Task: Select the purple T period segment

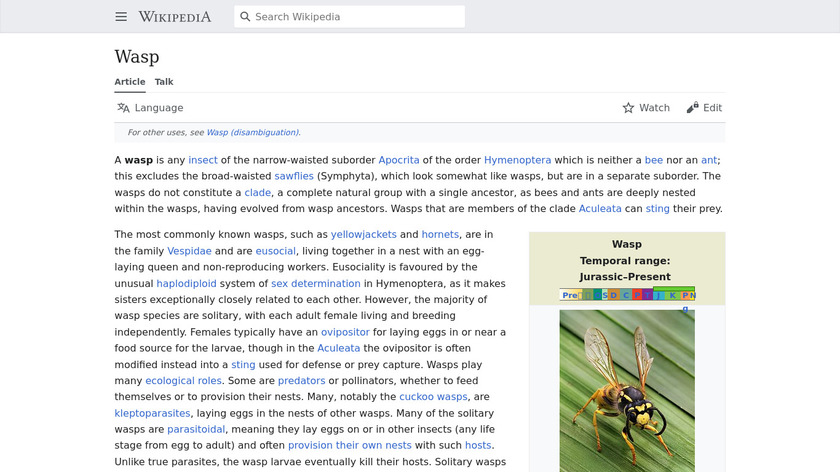Action: click(x=648, y=295)
